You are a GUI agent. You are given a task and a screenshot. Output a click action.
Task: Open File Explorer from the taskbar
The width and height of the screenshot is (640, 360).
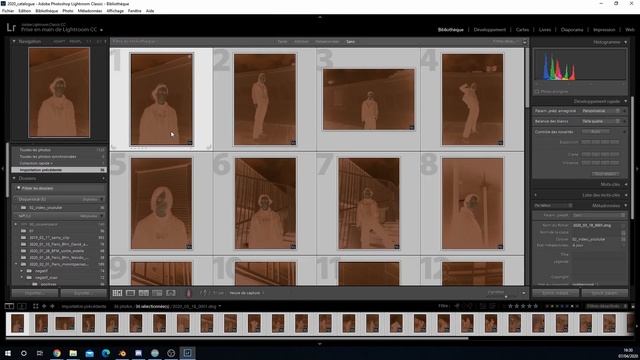[x=73, y=353]
